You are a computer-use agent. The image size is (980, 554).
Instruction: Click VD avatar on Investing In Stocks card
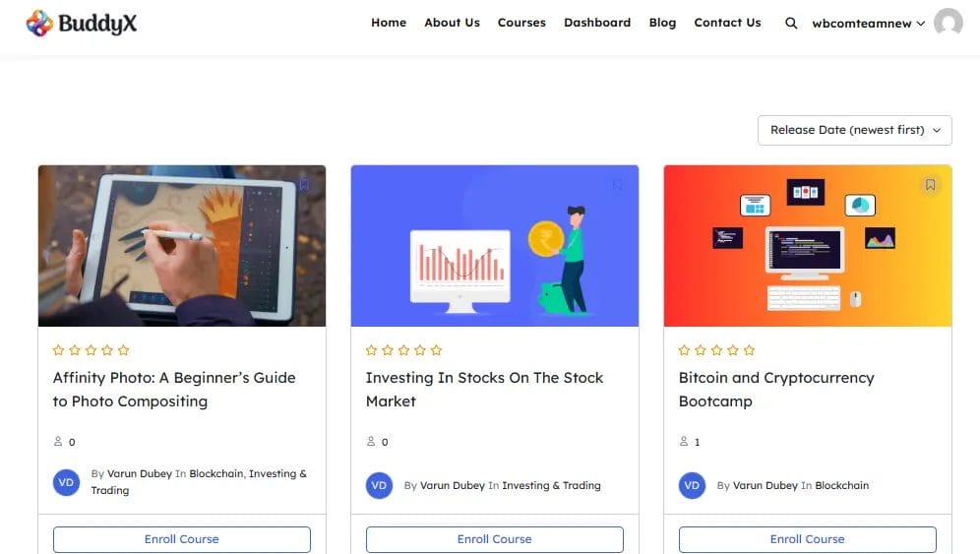click(379, 485)
